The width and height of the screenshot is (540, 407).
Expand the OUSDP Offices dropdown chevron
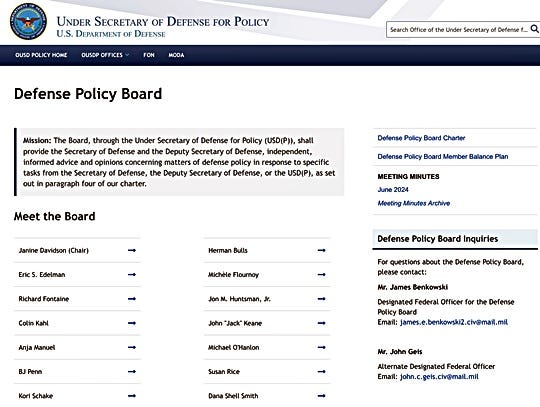[x=127, y=55]
